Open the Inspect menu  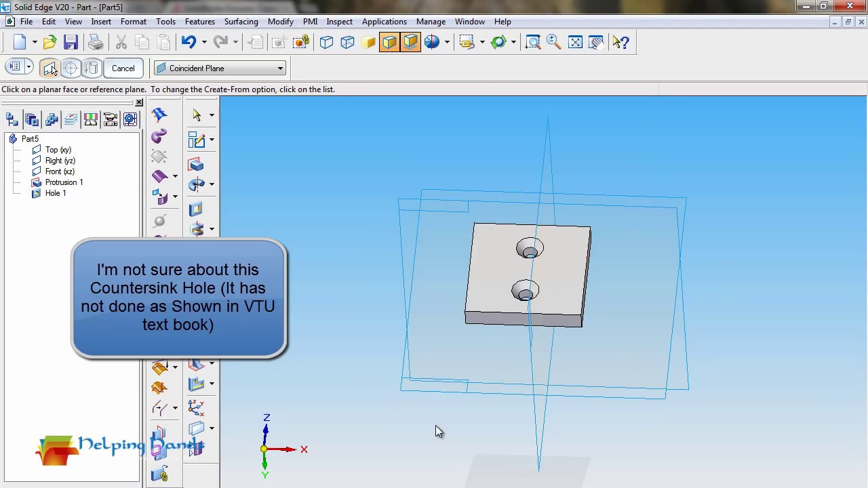tap(340, 22)
